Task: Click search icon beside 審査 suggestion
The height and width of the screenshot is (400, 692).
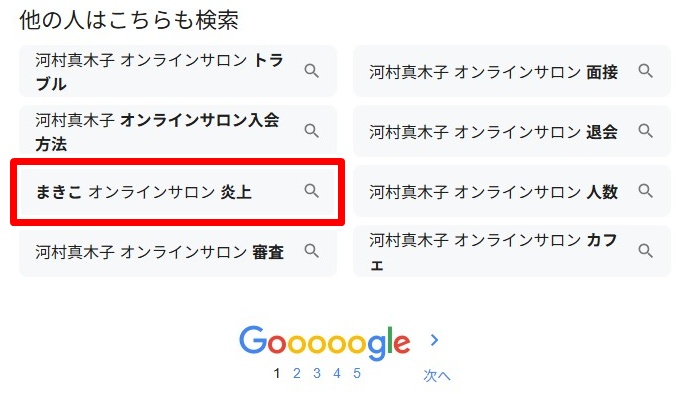Action: click(311, 251)
